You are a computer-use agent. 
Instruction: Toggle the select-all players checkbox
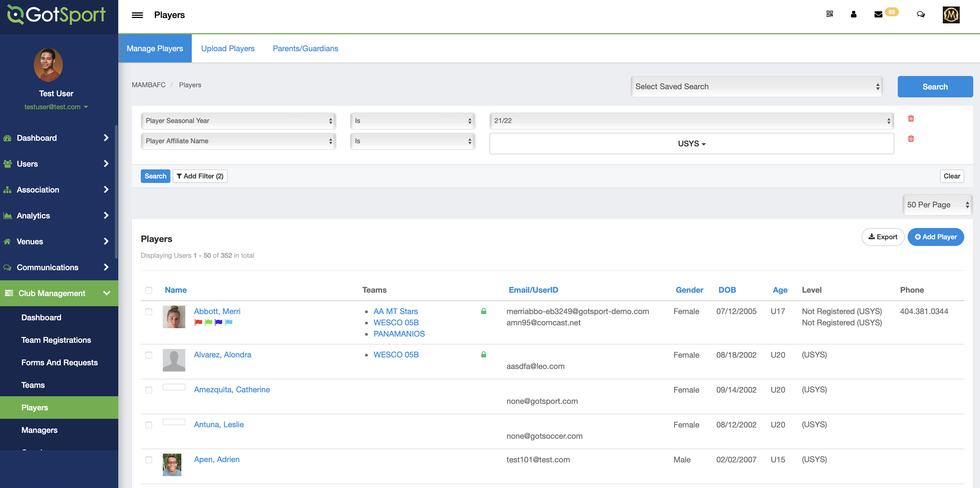click(149, 290)
